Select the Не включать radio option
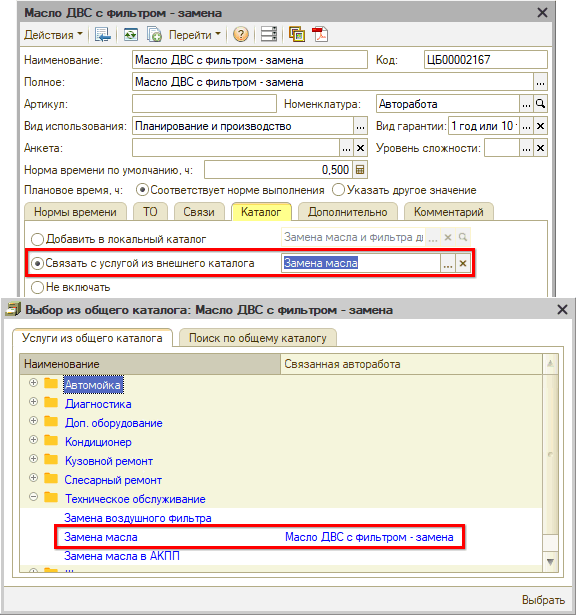 pos(37,287)
